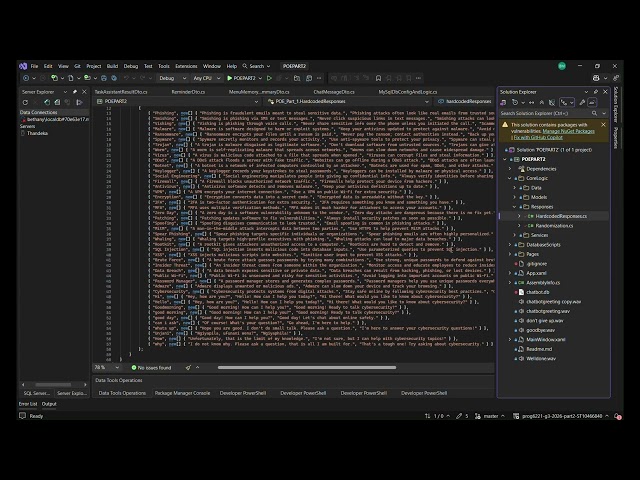Click the title bar Search button
Image resolution: width=640 pixels, height=480 pixels.
point(256,66)
